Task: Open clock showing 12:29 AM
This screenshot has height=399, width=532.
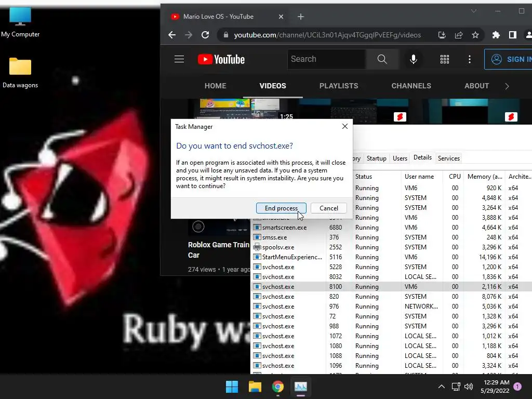Action: 495,387
